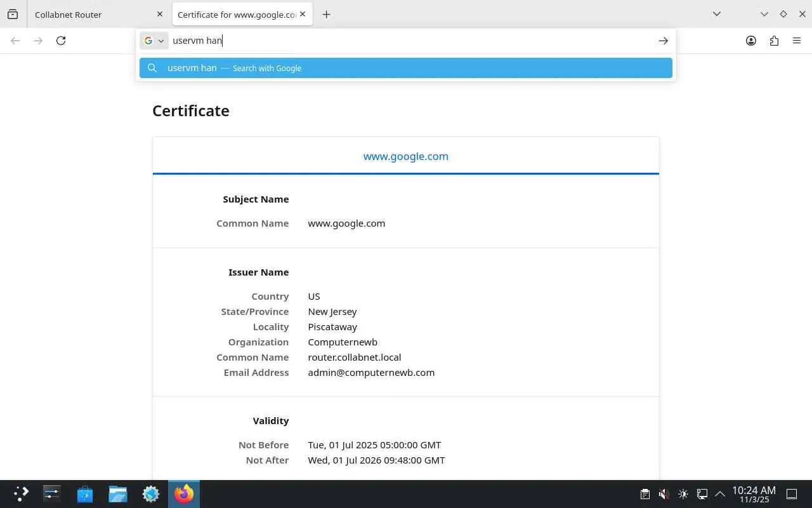Minimize the Firefox window
The image size is (812, 508).
(764, 14)
